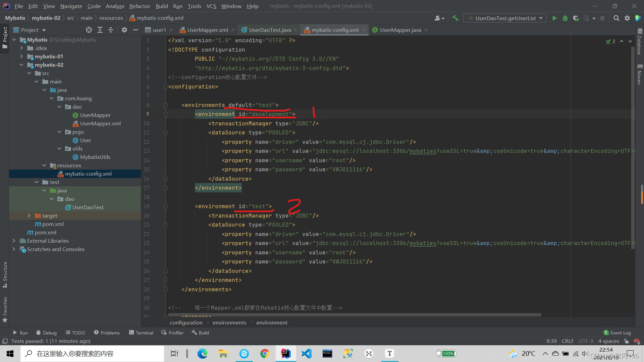Open File Explorer from the taskbar
This screenshot has width=644, height=362.
pyautogui.click(x=223, y=354)
